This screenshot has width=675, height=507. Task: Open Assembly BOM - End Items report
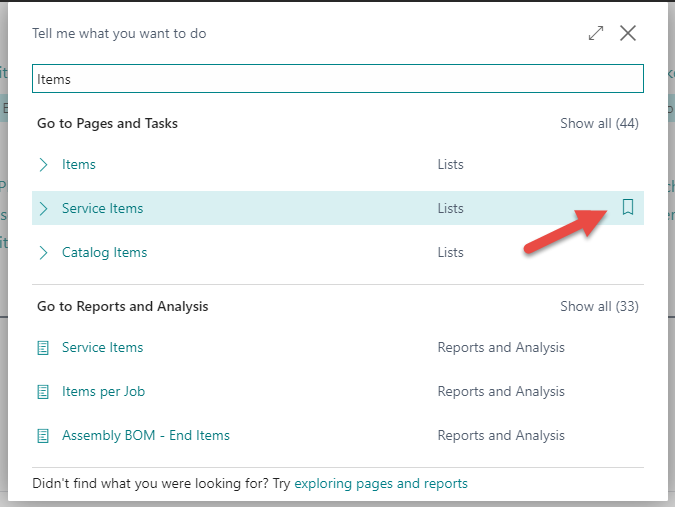point(146,435)
